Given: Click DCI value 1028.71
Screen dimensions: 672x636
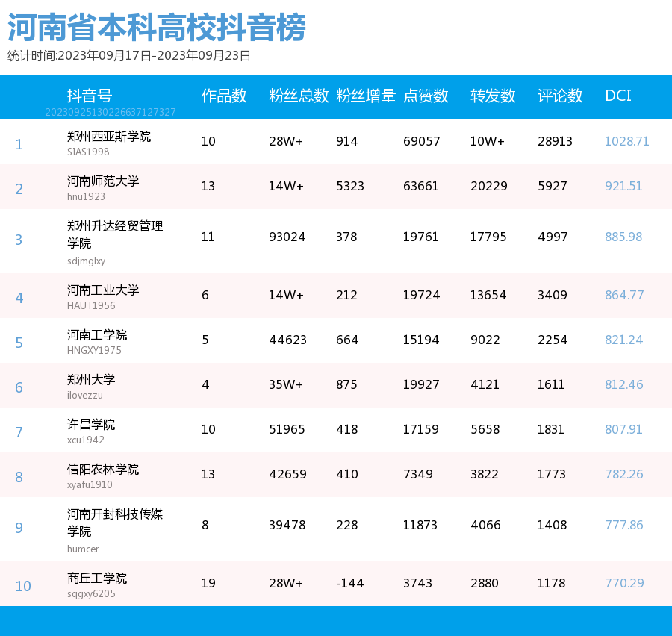Looking at the screenshot, I should (x=626, y=141).
